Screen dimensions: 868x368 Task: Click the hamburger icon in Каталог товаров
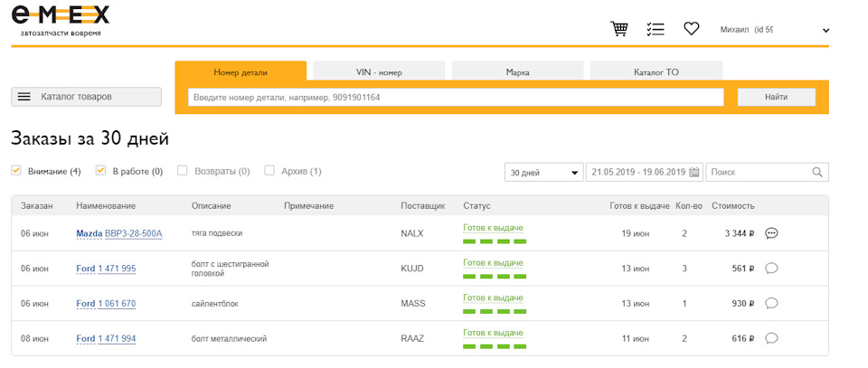pyautogui.click(x=24, y=97)
